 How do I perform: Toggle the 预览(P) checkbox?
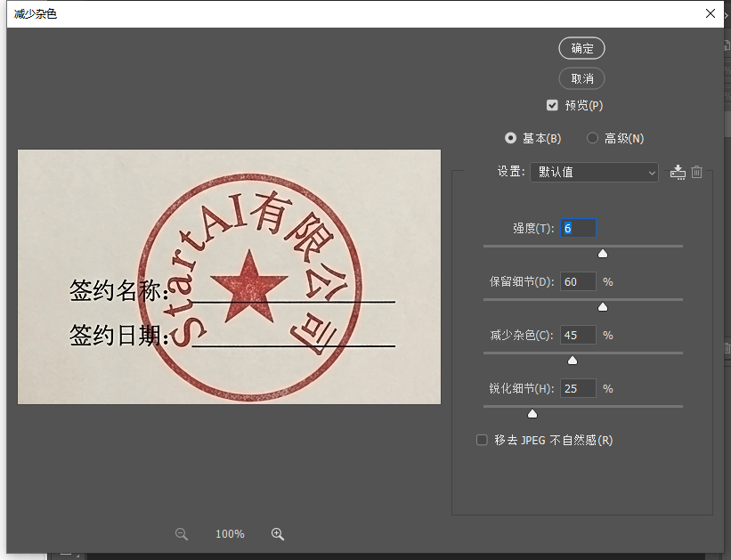tap(552, 105)
